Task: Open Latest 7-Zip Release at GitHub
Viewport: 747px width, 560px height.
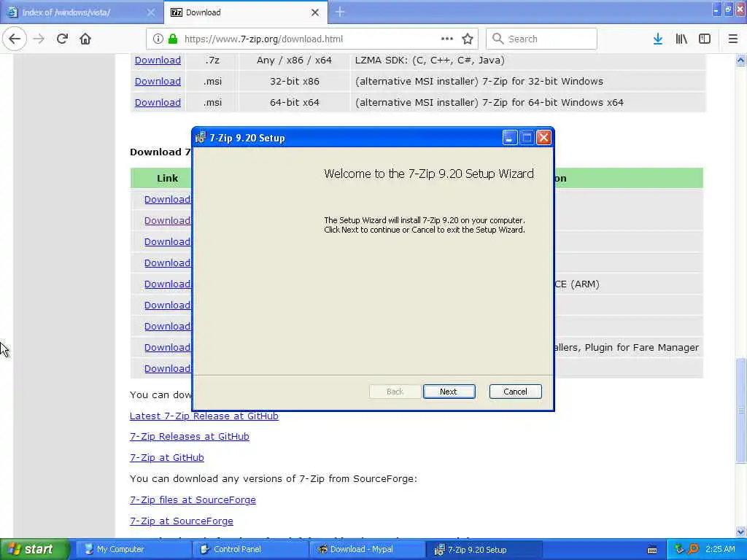Action: click(204, 416)
